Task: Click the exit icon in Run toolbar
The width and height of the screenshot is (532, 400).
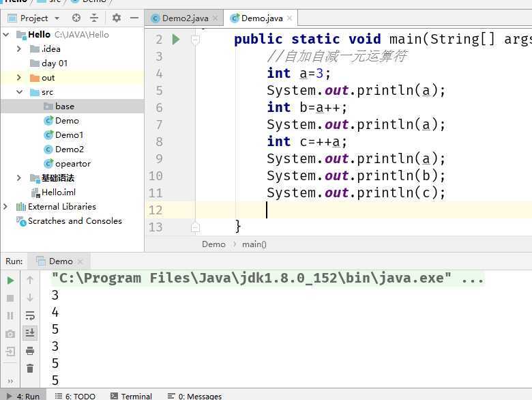Action: point(10,352)
